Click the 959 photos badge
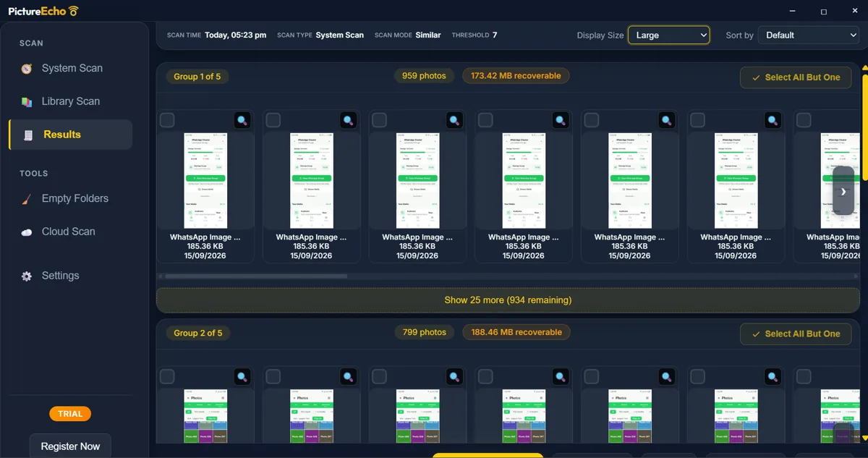The width and height of the screenshot is (868, 458). tap(425, 75)
